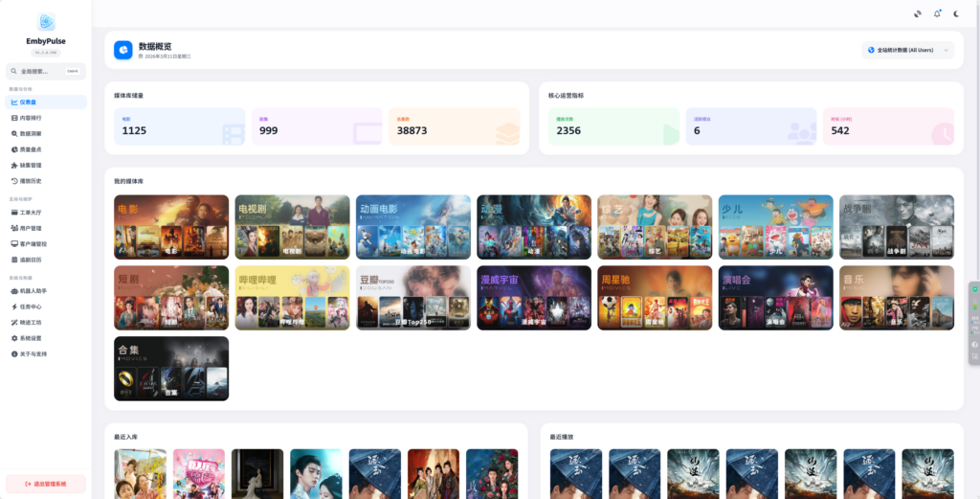Image resolution: width=980 pixels, height=499 pixels.
Task: Open 机器人助手 sidebar item
Action: pyautogui.click(x=33, y=290)
